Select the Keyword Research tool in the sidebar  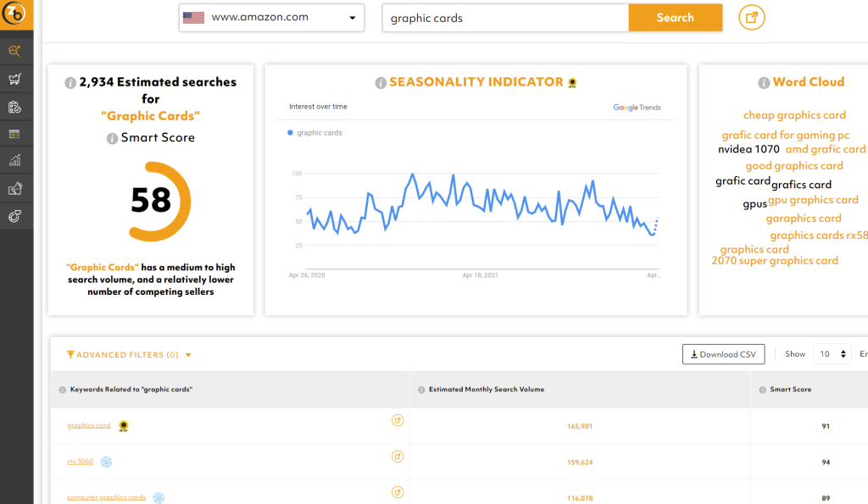15,51
